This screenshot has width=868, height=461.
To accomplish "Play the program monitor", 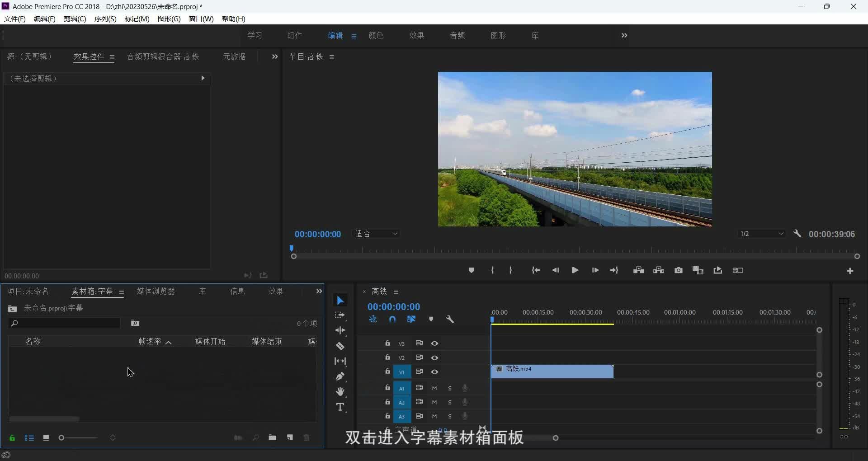I will point(575,270).
